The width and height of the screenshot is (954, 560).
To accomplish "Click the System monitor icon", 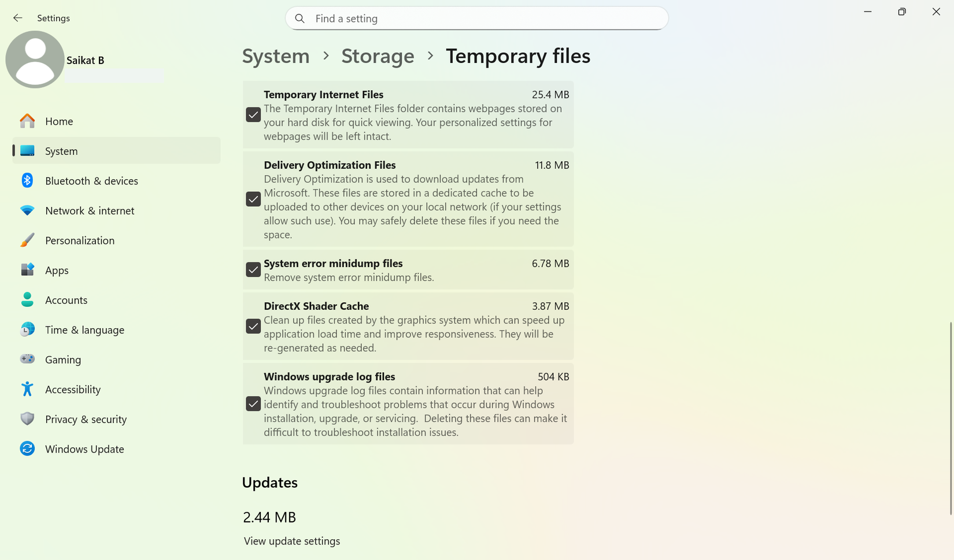I will coord(27,151).
